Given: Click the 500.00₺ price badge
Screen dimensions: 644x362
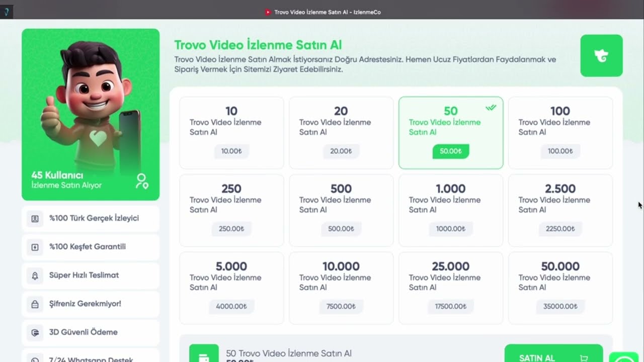Looking at the screenshot, I should (x=341, y=229).
